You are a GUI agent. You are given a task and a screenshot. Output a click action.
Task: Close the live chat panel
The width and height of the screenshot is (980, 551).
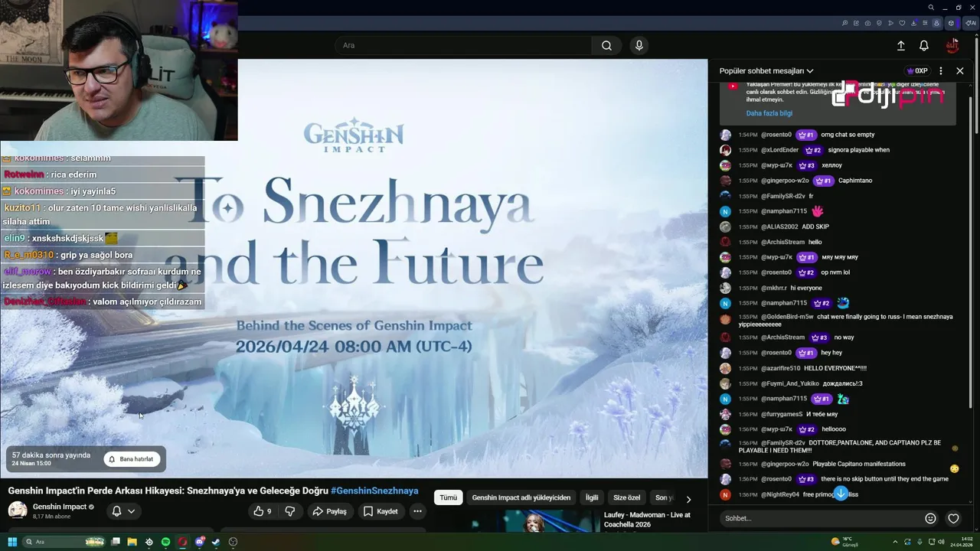click(960, 70)
